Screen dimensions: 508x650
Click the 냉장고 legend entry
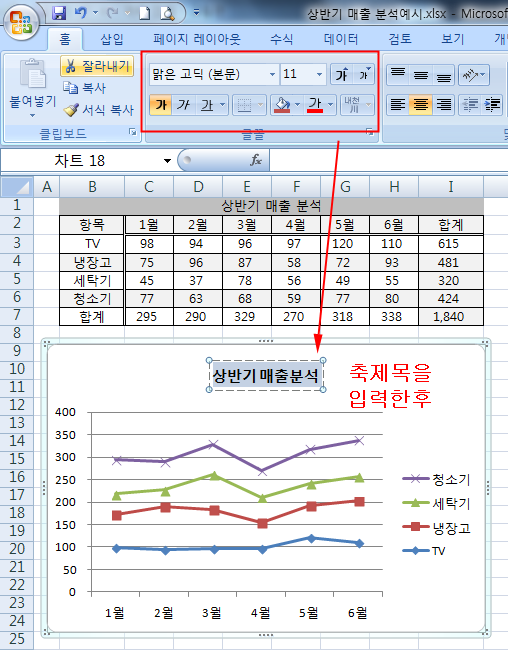tap(437, 527)
